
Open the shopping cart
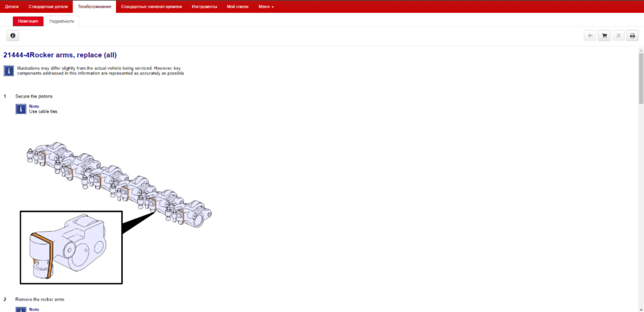(x=604, y=35)
